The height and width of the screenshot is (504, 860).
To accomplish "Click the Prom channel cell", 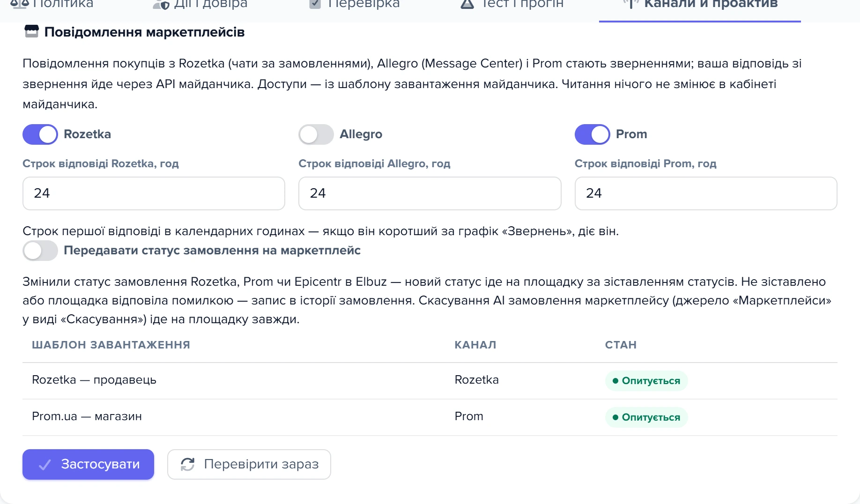I will tap(468, 416).
